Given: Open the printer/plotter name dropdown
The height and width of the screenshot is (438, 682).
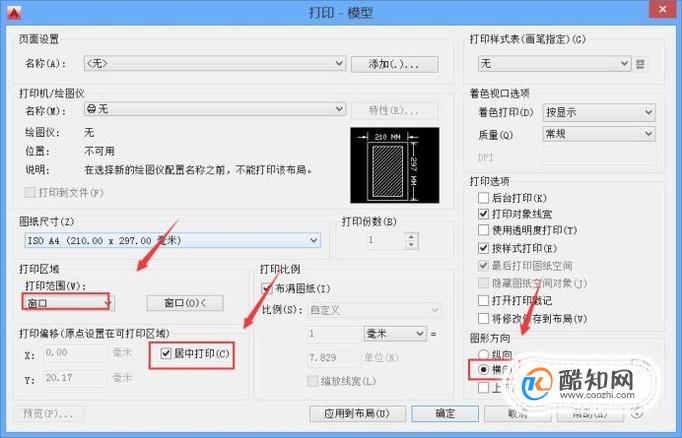Looking at the screenshot, I should tap(215, 109).
